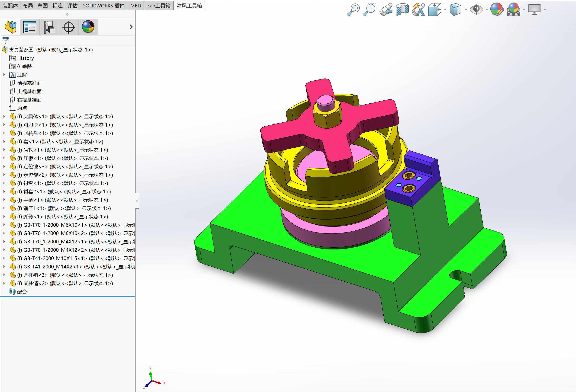The image size is (576, 392).
Task: Open the FeatureManager design tree tab
Action: click(10, 27)
